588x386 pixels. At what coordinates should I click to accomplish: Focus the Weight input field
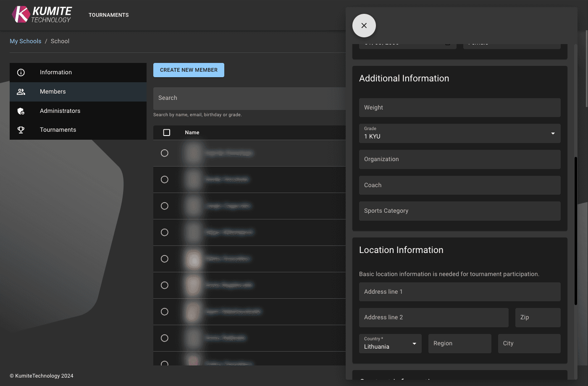coord(459,108)
